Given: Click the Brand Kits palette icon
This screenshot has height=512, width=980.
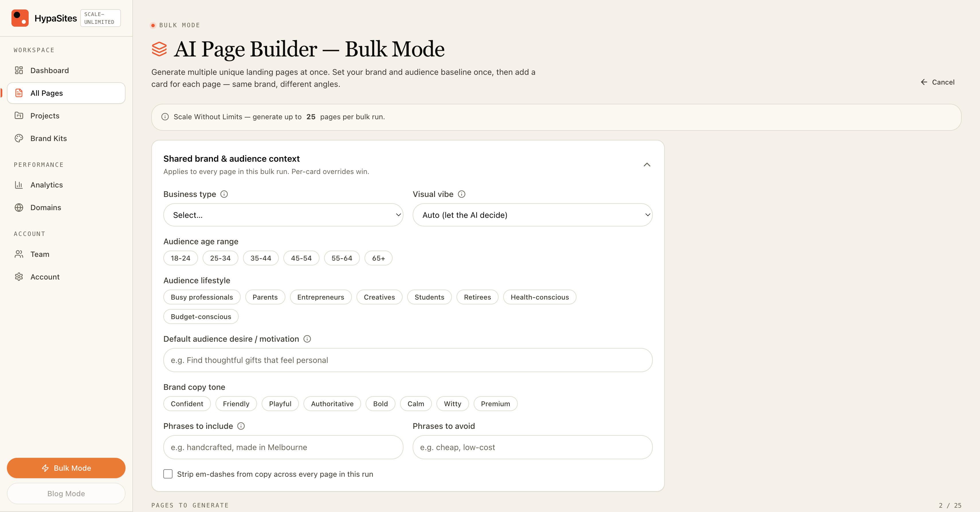Looking at the screenshot, I should (x=19, y=138).
